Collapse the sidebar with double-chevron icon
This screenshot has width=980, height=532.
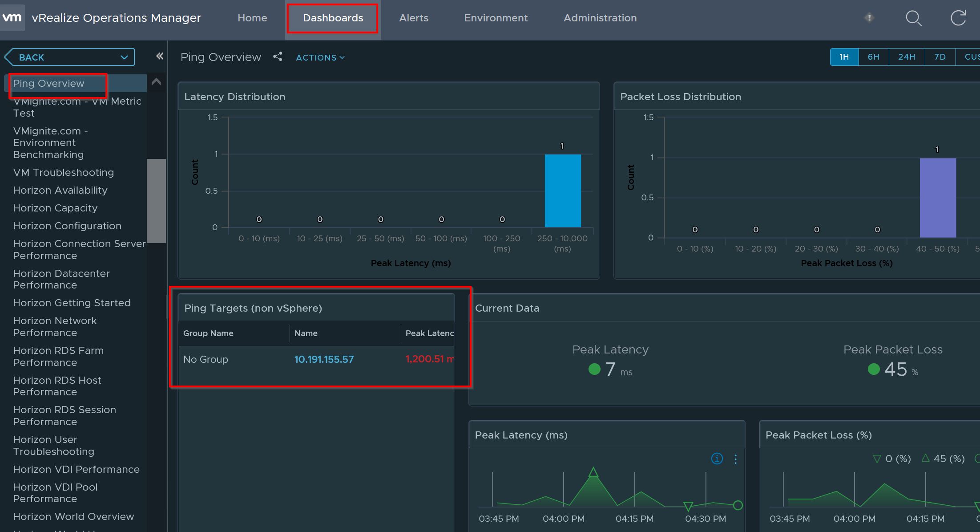[160, 56]
